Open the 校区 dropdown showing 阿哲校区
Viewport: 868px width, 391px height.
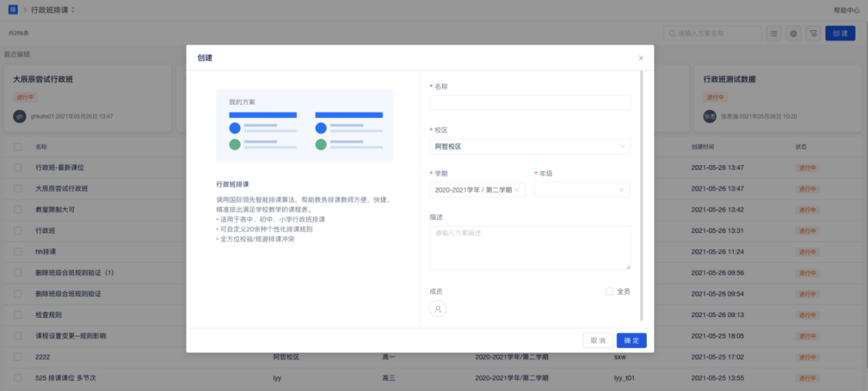(x=530, y=147)
